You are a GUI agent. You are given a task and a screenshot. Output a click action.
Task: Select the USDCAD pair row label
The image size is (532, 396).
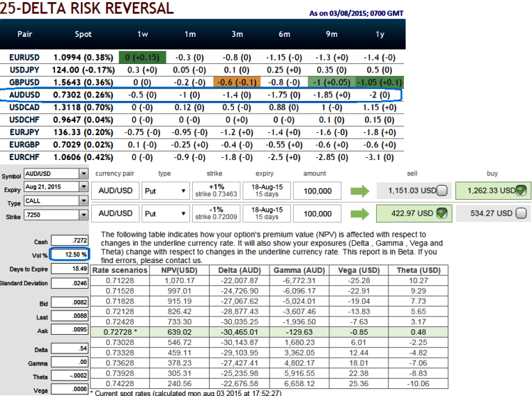(x=24, y=107)
